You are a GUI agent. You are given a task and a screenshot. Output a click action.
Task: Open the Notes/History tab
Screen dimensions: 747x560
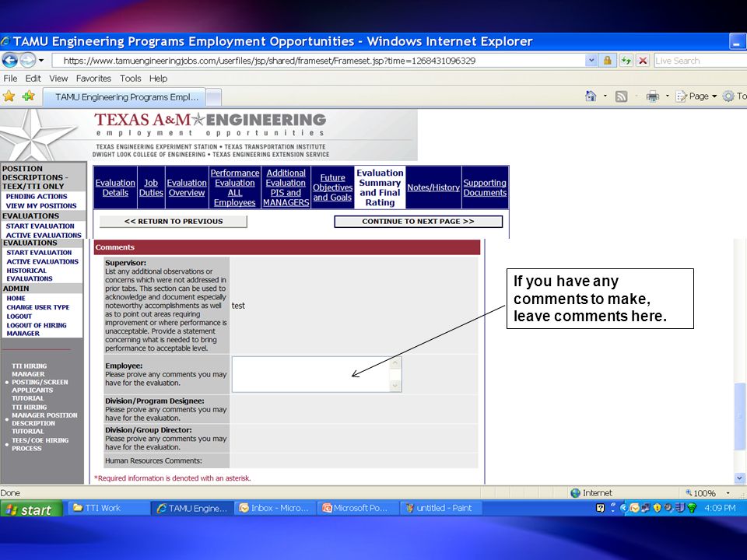(x=433, y=187)
